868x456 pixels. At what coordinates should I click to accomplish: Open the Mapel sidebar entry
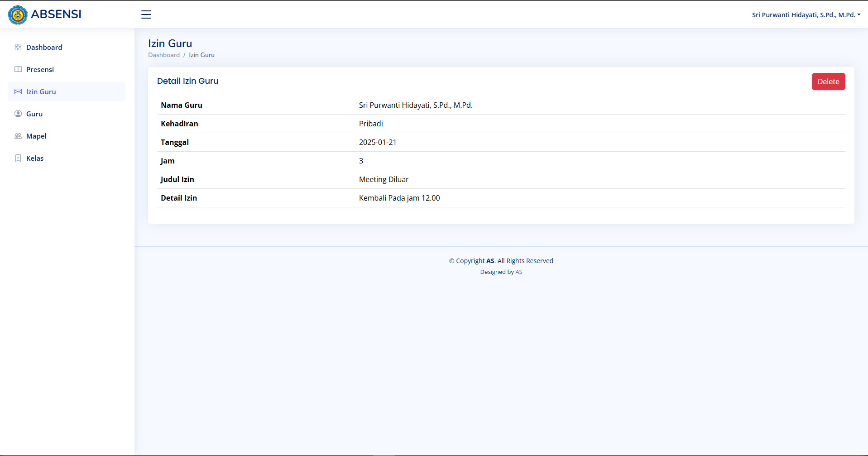[36, 136]
